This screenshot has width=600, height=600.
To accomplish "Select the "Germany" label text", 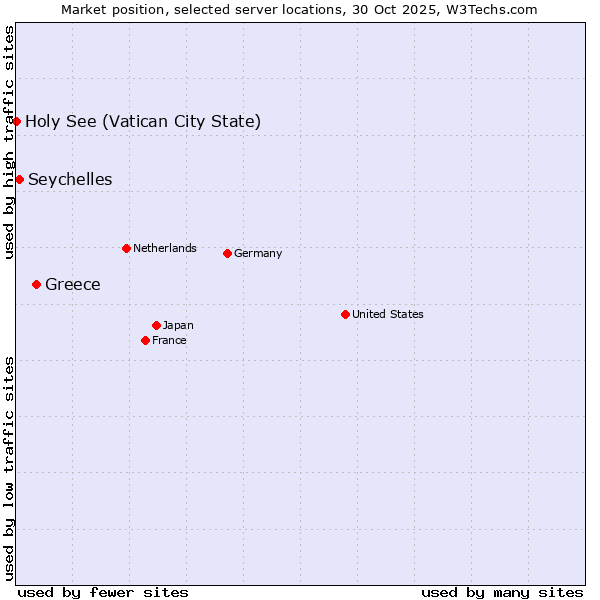I will tap(258, 254).
